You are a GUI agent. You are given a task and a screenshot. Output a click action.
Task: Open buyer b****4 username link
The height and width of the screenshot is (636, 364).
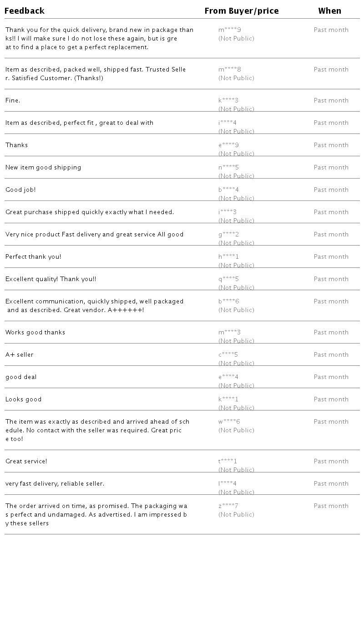click(228, 190)
